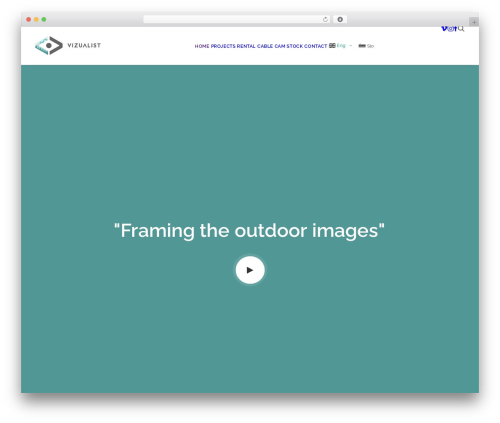Open a new browser tab

tap(474, 22)
